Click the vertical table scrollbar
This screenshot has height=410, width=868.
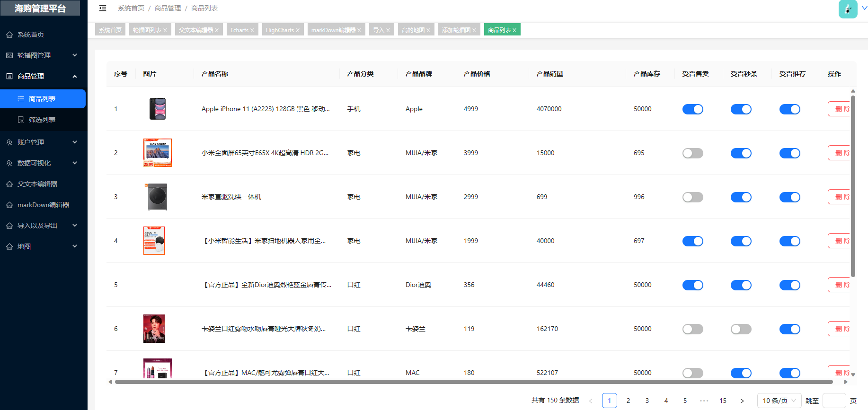click(853, 186)
